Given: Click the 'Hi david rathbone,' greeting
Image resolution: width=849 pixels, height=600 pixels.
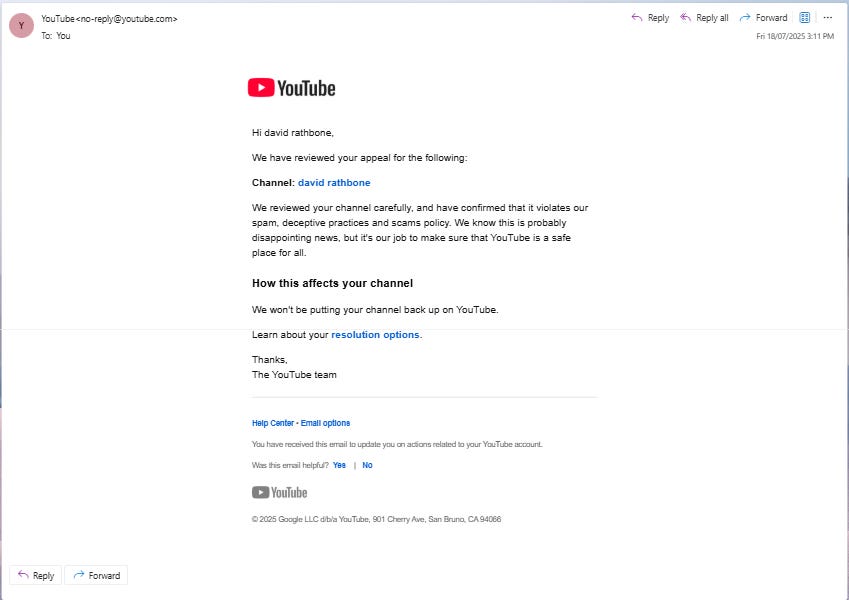Looking at the screenshot, I should [293, 133].
